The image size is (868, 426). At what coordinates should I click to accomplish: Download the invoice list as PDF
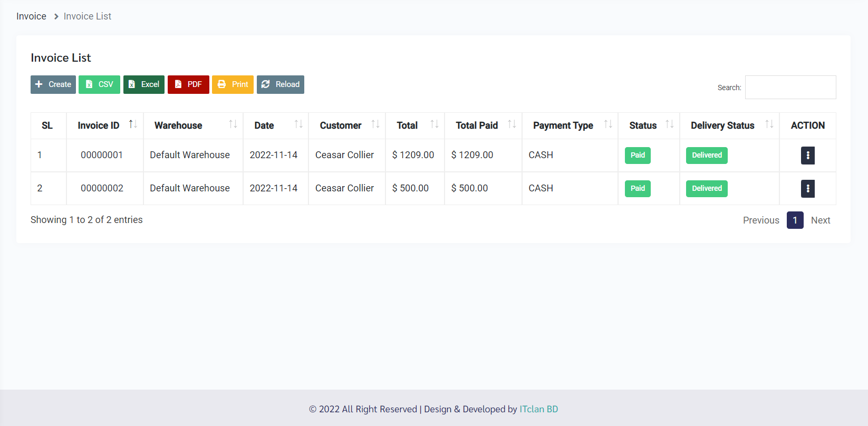point(188,84)
